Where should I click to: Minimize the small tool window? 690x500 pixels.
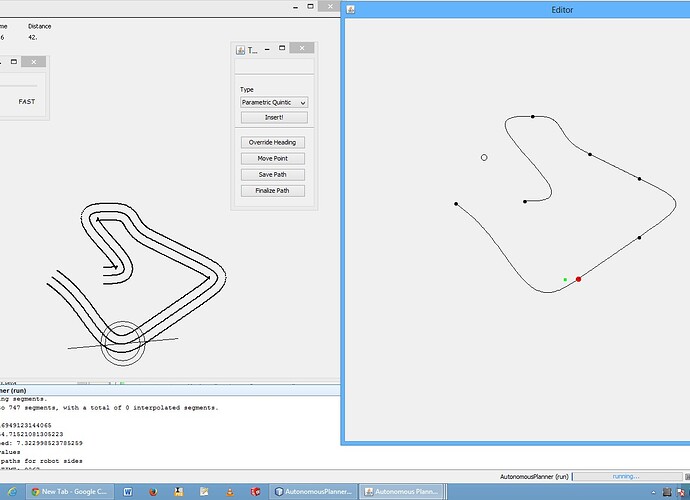tap(267, 48)
